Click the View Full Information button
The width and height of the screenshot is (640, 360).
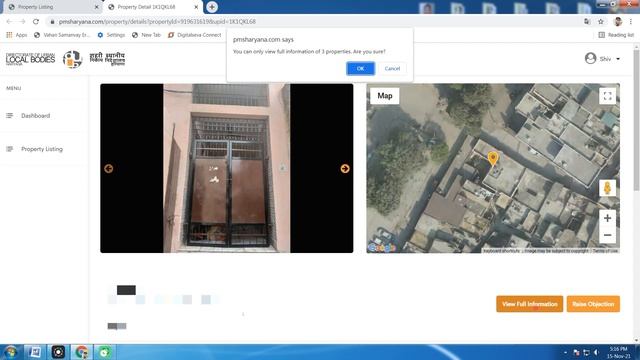point(529,304)
